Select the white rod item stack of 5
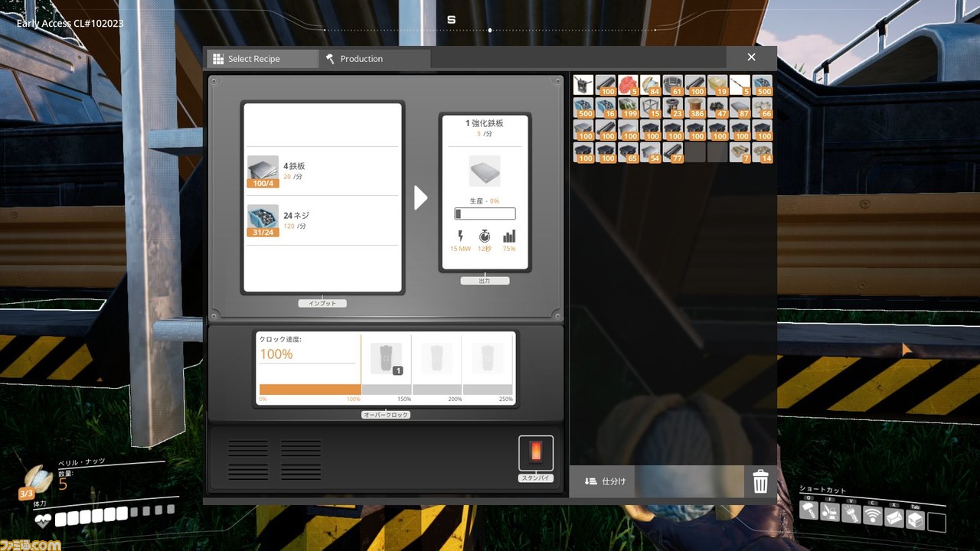The height and width of the screenshot is (551, 980). [x=740, y=85]
